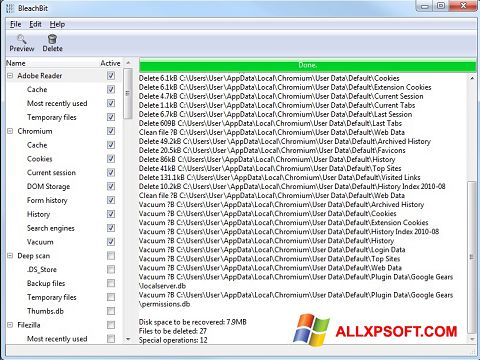Enable the Deep scan group checkbox
Screen dimensions: 480x360
111,256
